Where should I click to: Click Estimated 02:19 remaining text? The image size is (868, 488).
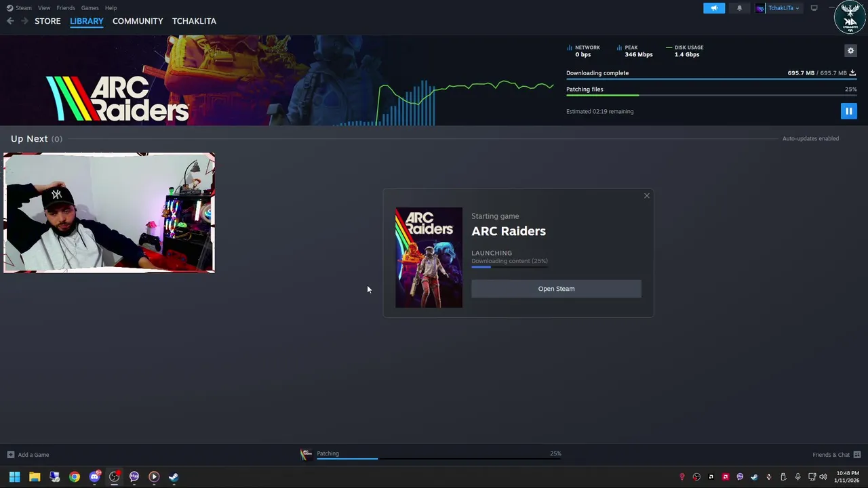tap(599, 111)
